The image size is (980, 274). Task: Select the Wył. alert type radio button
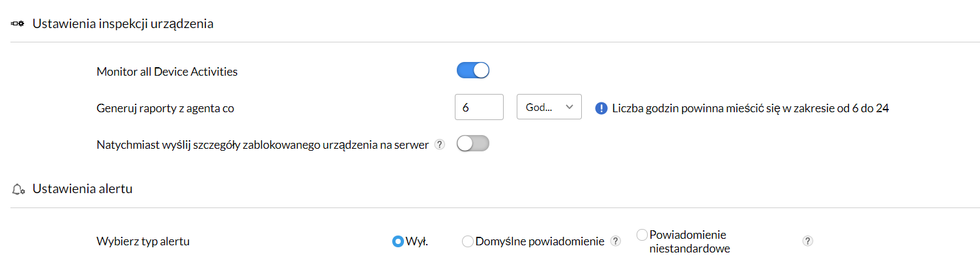[397, 241]
